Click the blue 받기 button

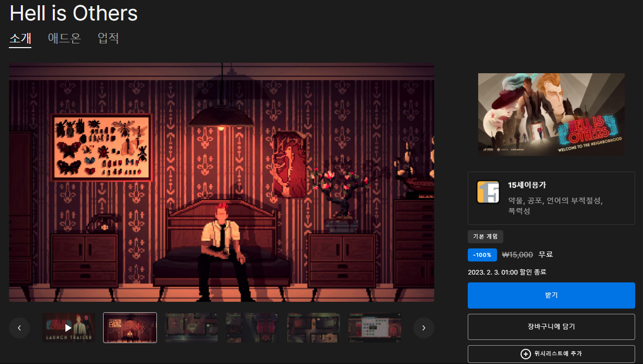551,295
